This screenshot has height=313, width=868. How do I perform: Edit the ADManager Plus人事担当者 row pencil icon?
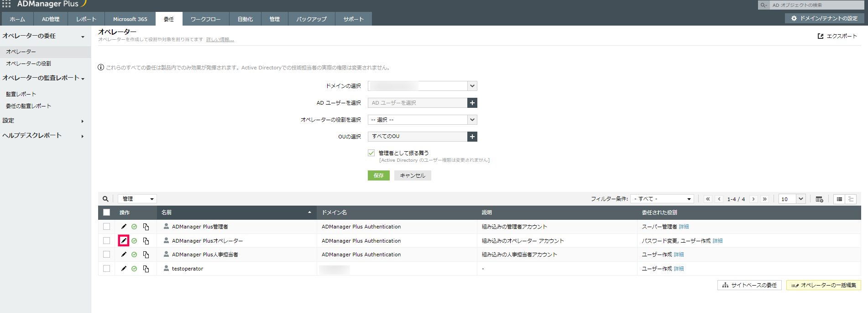(x=124, y=255)
